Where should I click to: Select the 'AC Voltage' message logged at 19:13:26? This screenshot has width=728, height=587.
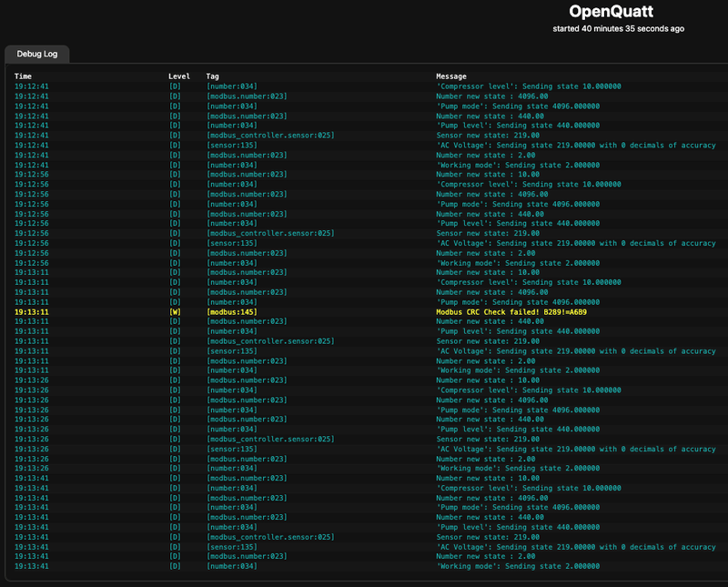576,450
